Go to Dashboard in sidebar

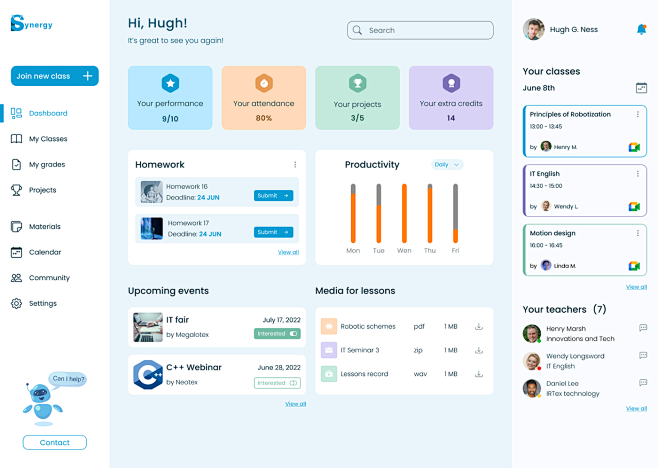pyautogui.click(x=39, y=113)
